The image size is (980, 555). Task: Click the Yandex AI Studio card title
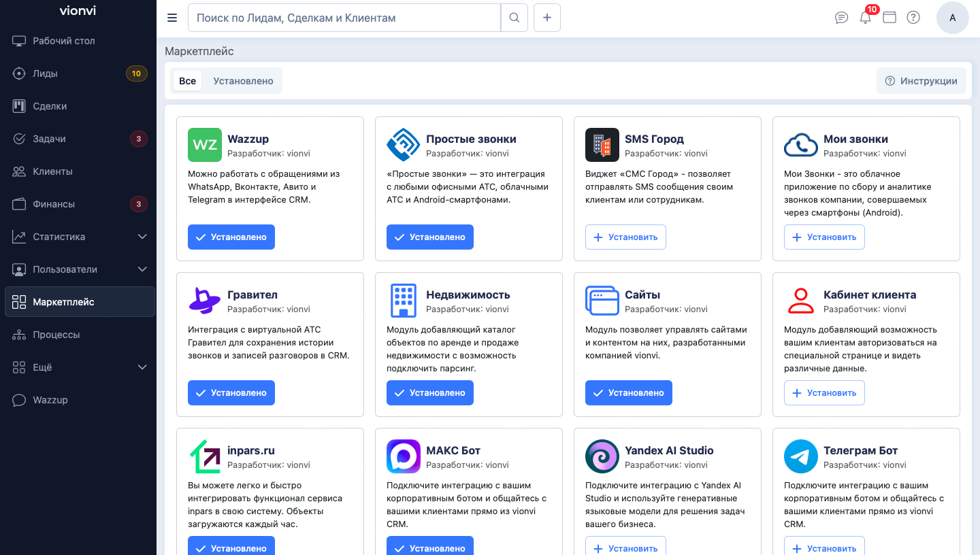[x=669, y=450]
